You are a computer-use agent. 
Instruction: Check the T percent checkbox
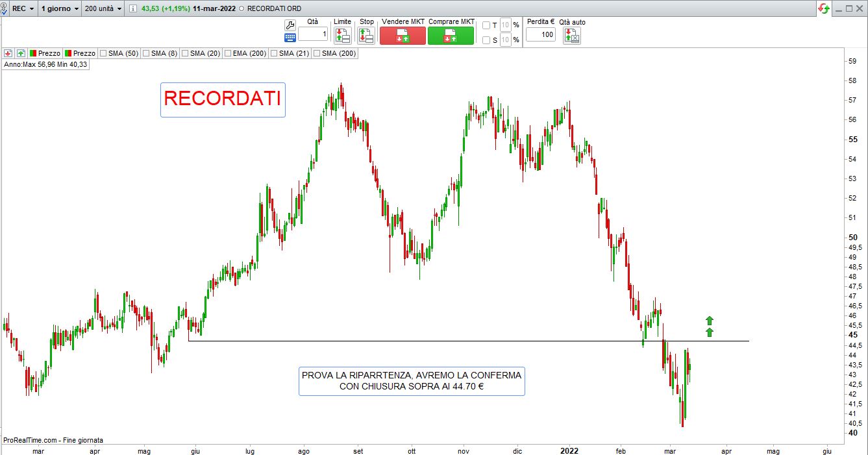(x=486, y=25)
